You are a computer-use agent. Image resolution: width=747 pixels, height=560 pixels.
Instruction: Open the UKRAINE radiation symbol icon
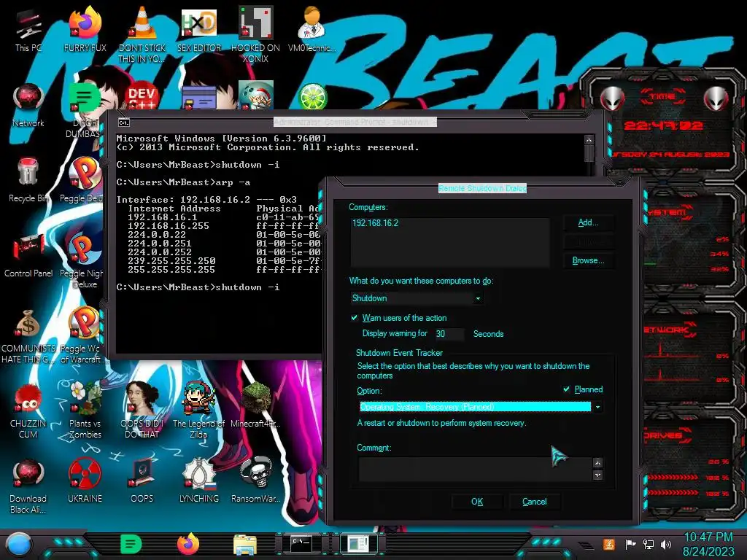(x=85, y=481)
